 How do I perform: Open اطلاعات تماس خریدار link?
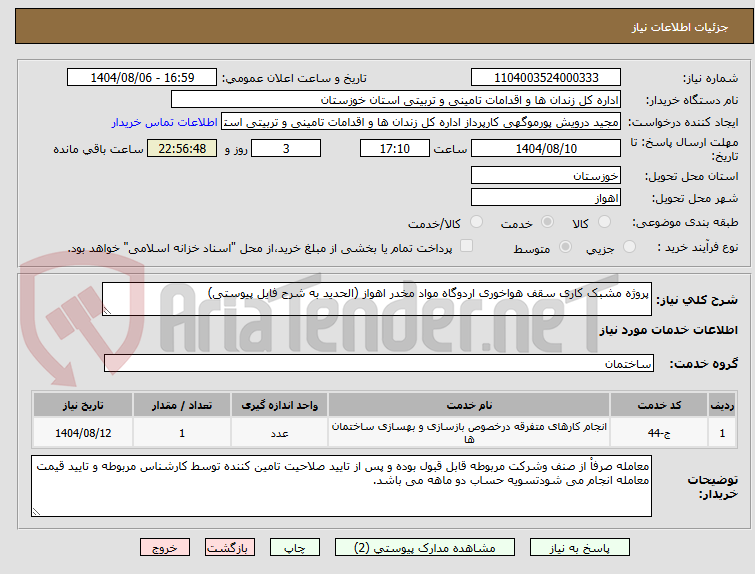[165, 122]
